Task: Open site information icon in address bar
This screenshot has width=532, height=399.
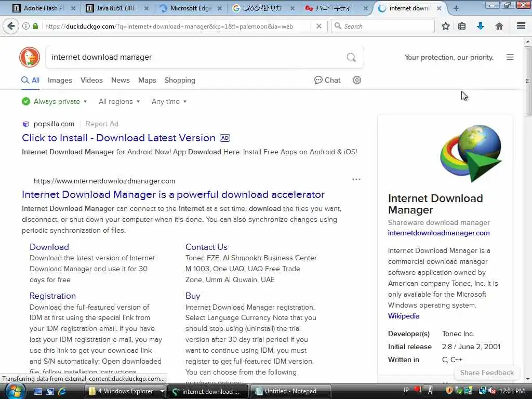Action: click(x=26, y=26)
